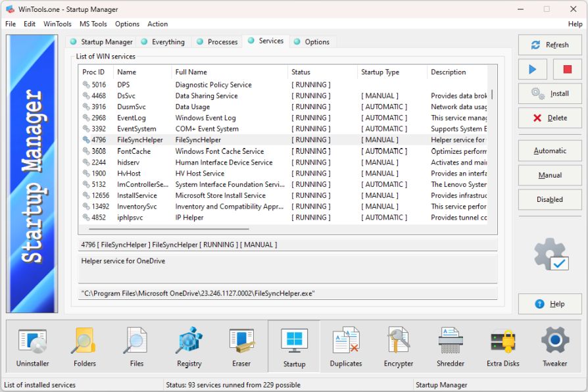The height and width of the screenshot is (392, 588).
Task: Set startup type to Manual
Action: pyautogui.click(x=550, y=175)
